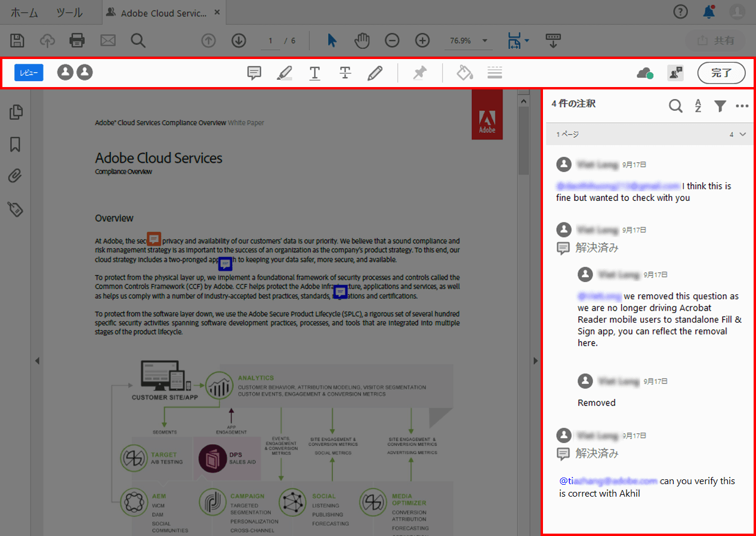Image resolution: width=756 pixels, height=536 pixels.
Task: Collapse the page 1 comments group
Action: 742,134
